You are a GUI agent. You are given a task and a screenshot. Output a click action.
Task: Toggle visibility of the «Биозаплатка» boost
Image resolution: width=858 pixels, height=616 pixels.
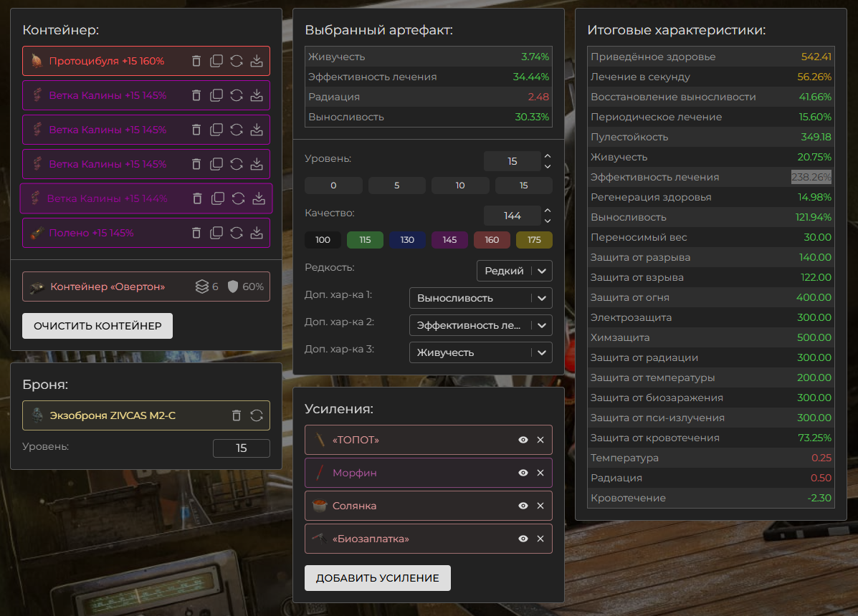[x=523, y=539]
